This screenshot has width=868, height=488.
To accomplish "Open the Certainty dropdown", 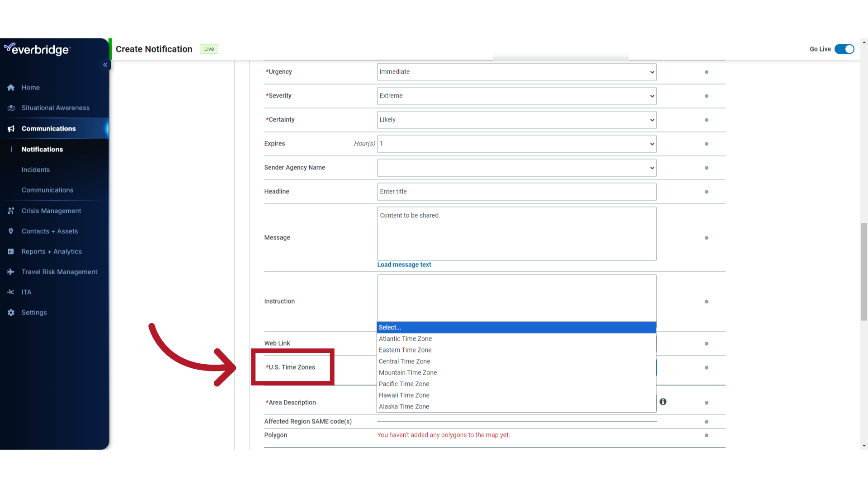I will click(x=517, y=120).
